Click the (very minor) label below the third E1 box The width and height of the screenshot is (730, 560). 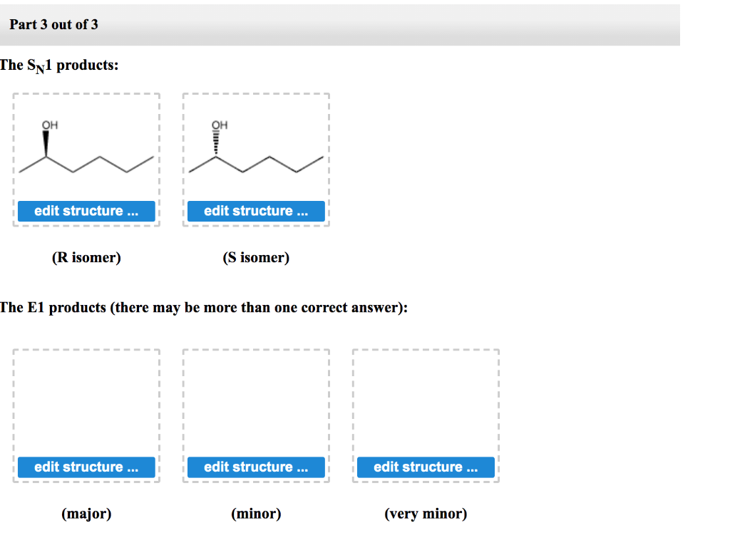(425, 513)
